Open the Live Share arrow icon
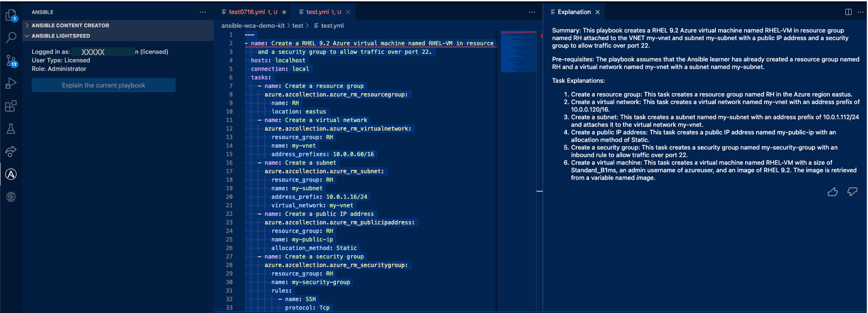The width and height of the screenshot is (868, 313). [11, 152]
